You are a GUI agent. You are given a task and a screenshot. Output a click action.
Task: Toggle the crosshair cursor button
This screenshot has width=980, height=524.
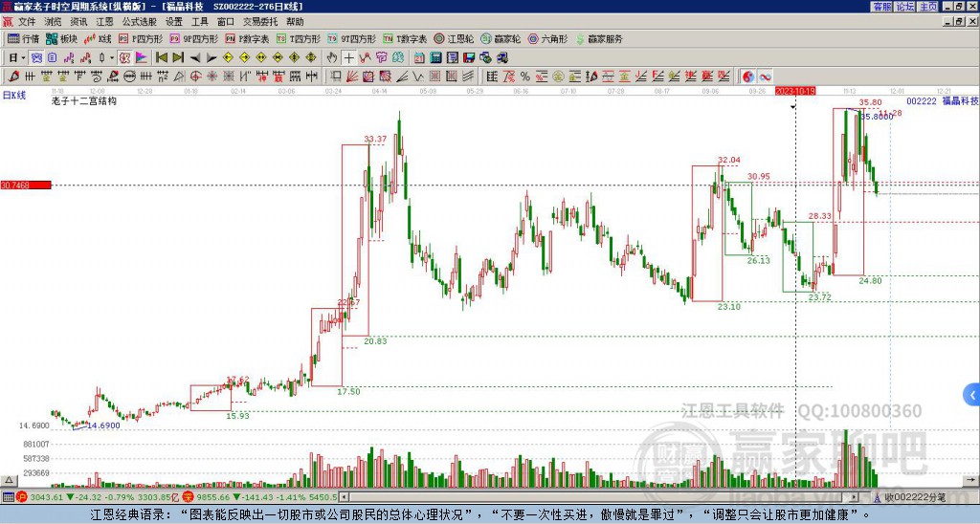click(x=348, y=57)
